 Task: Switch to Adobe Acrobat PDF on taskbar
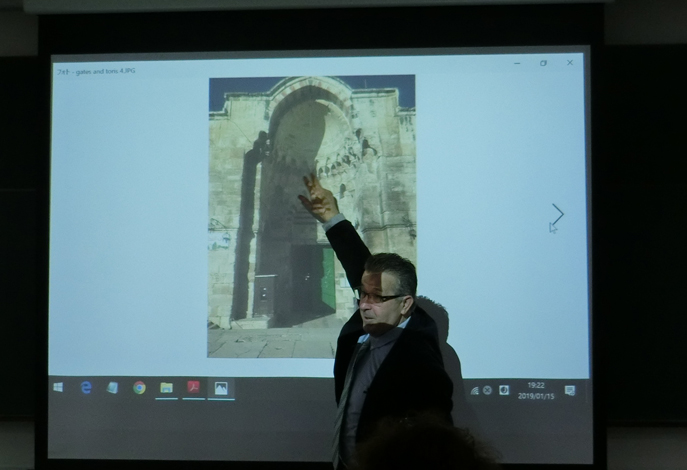pos(193,387)
